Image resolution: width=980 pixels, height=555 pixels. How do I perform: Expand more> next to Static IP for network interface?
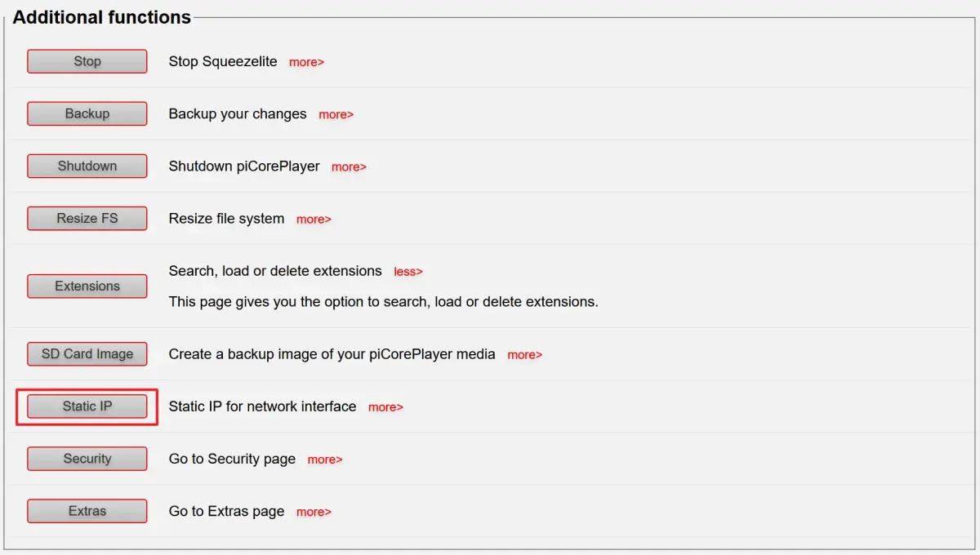[x=385, y=407]
